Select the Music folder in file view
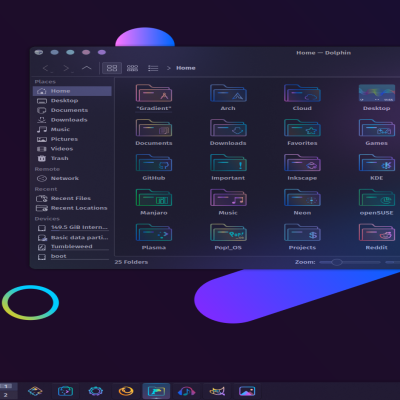 [x=228, y=198]
